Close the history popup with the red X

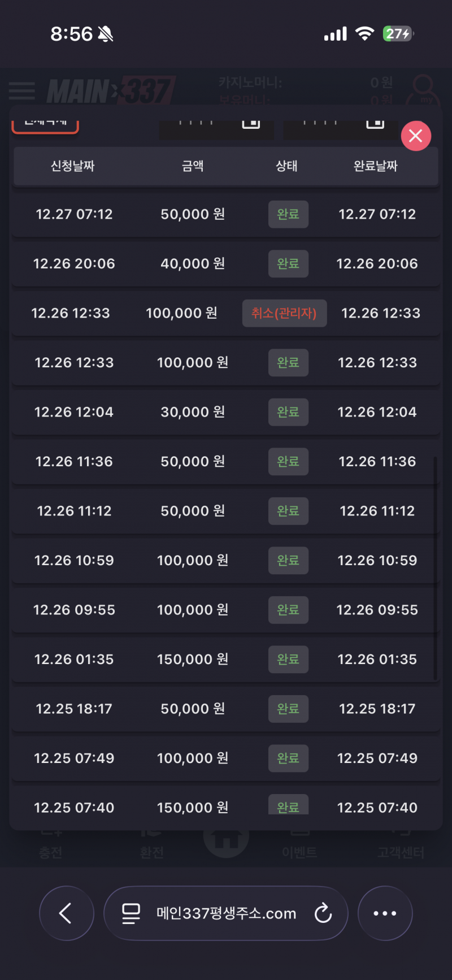[x=416, y=136]
